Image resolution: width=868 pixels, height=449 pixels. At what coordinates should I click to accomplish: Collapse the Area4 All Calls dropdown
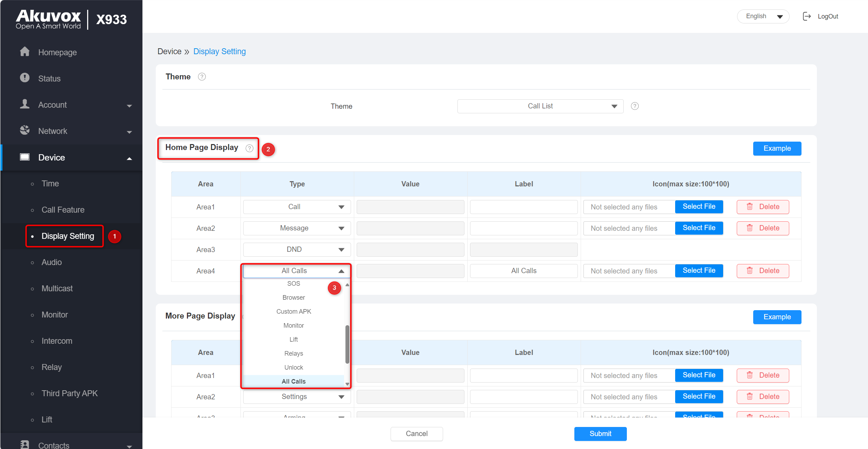(x=297, y=271)
